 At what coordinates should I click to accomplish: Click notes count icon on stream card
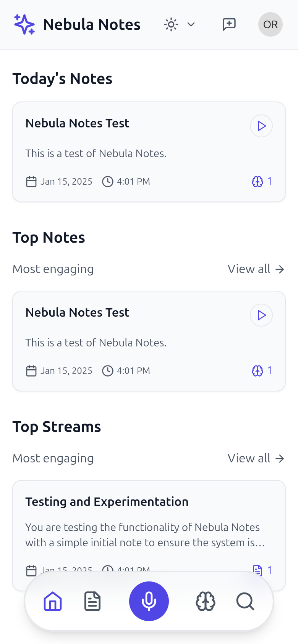click(x=262, y=570)
